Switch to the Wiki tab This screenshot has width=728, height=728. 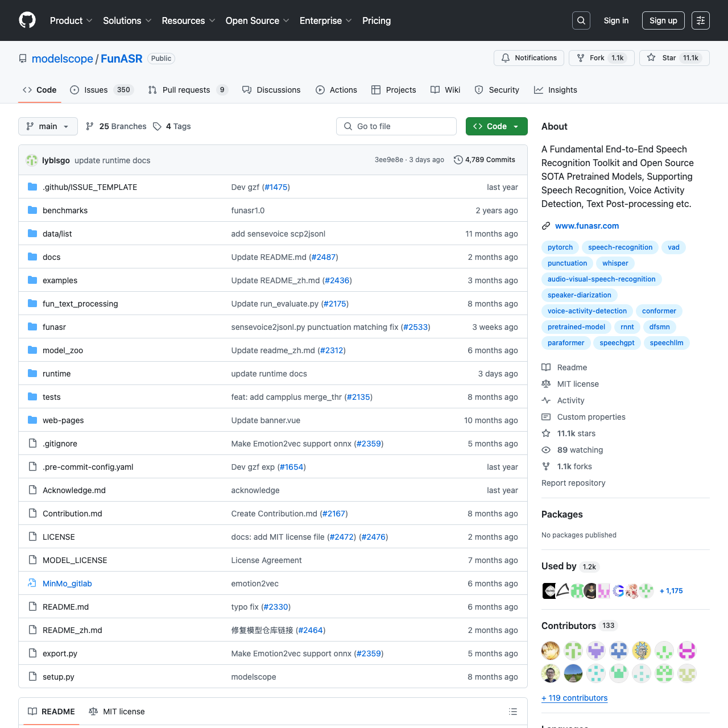(x=445, y=90)
